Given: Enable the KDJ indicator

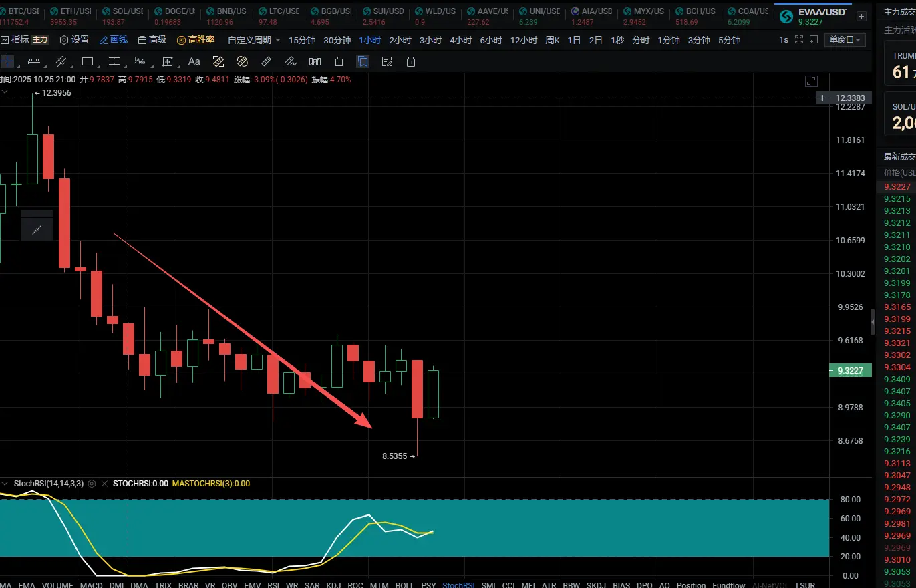Looking at the screenshot, I should click(x=333, y=585).
